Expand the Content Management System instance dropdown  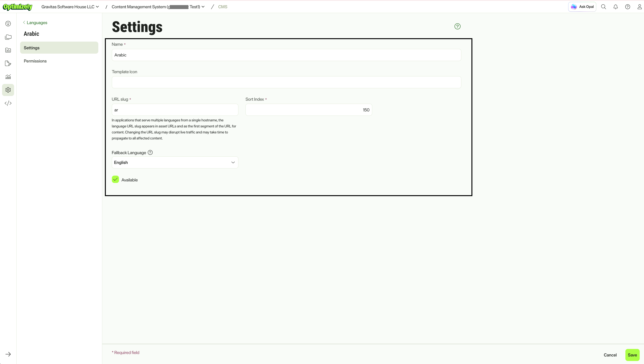click(x=158, y=7)
